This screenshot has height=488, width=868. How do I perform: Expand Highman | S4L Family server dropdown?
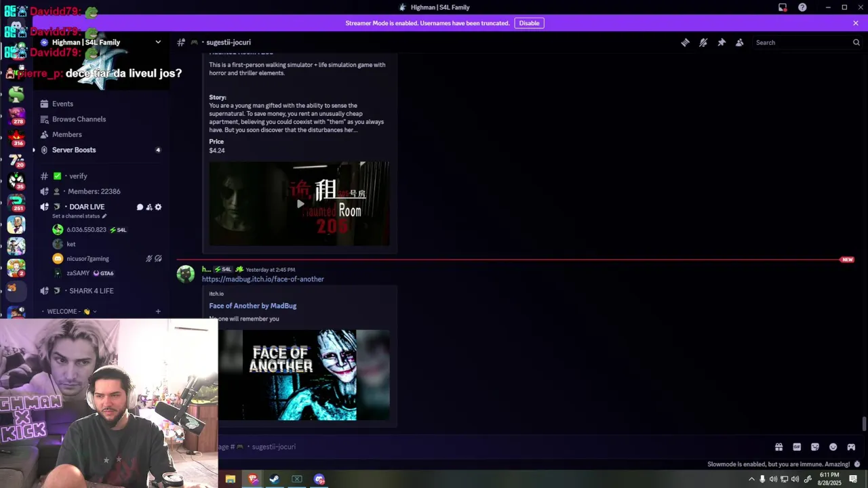tap(158, 42)
